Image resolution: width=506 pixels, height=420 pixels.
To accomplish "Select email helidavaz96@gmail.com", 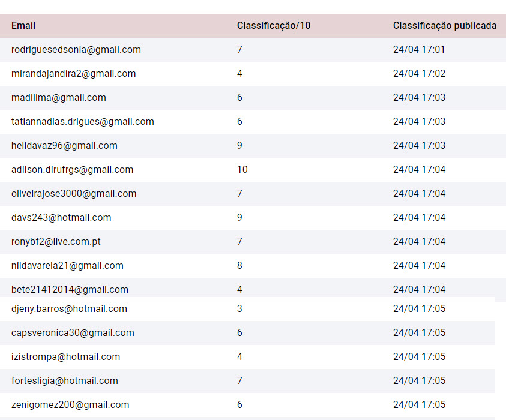I will pyautogui.click(x=65, y=145).
